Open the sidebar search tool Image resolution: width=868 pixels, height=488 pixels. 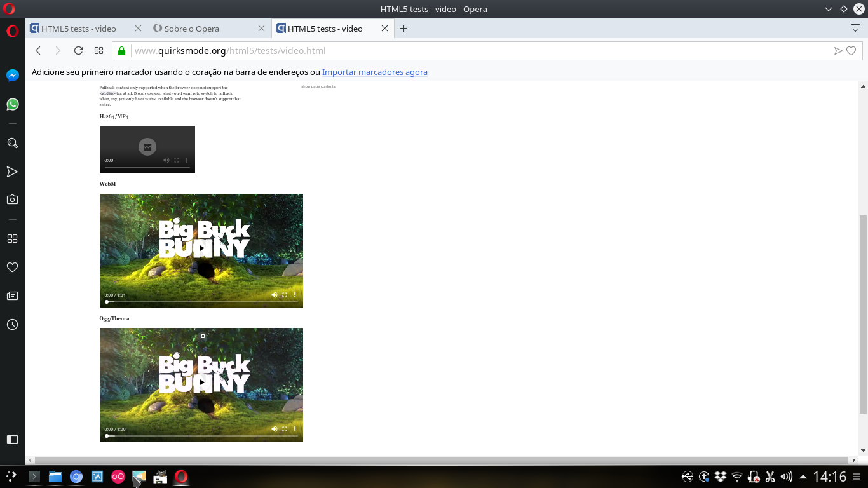(12, 143)
